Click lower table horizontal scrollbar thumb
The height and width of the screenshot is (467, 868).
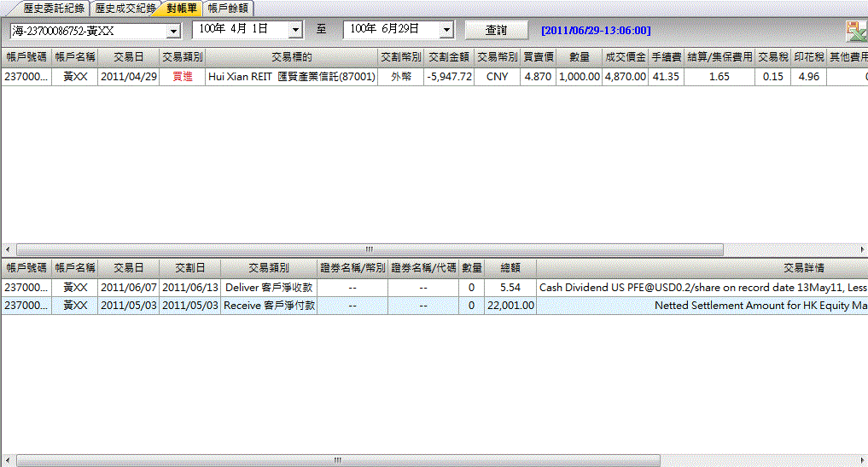337,460
